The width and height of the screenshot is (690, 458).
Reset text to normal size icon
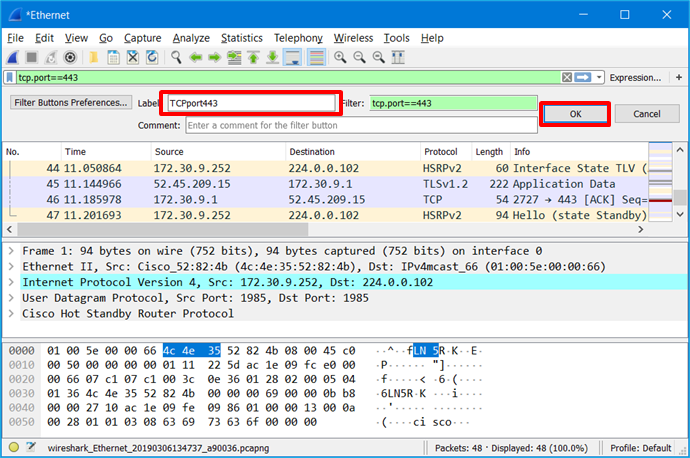tap(378, 57)
